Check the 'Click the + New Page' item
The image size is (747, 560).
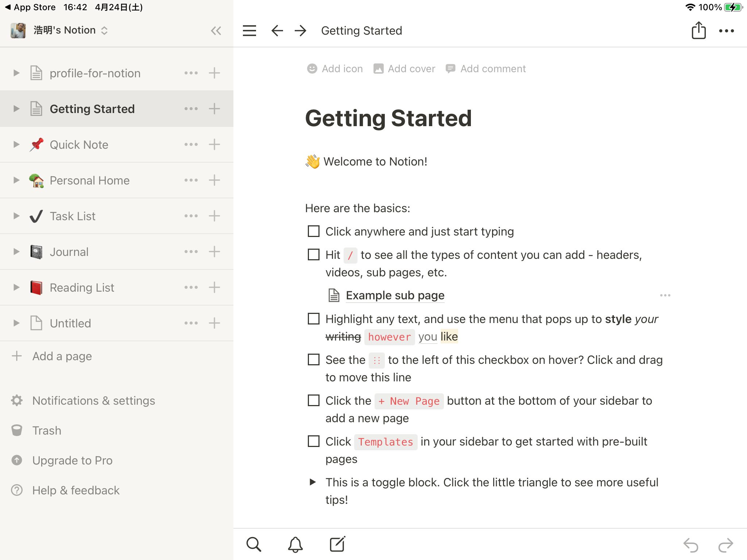314,400
